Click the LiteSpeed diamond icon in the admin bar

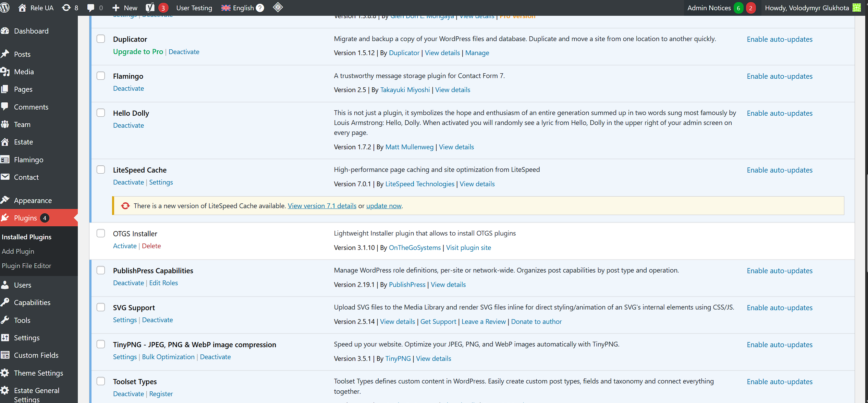click(278, 7)
